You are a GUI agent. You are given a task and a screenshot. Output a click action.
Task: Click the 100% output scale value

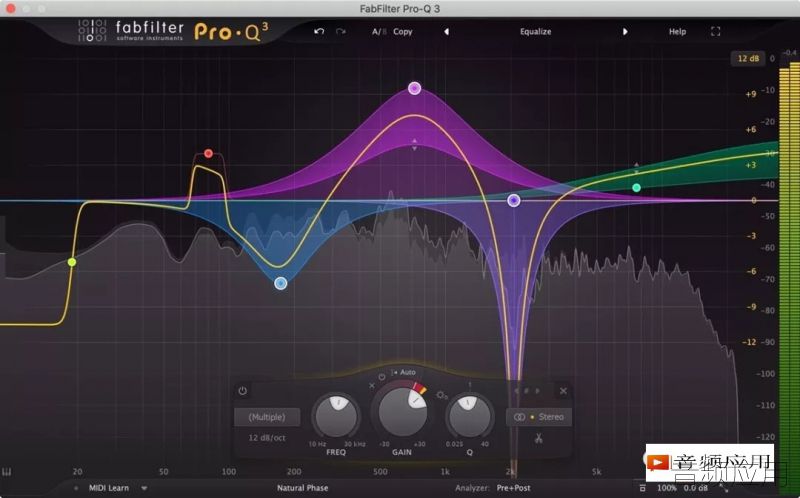point(666,488)
